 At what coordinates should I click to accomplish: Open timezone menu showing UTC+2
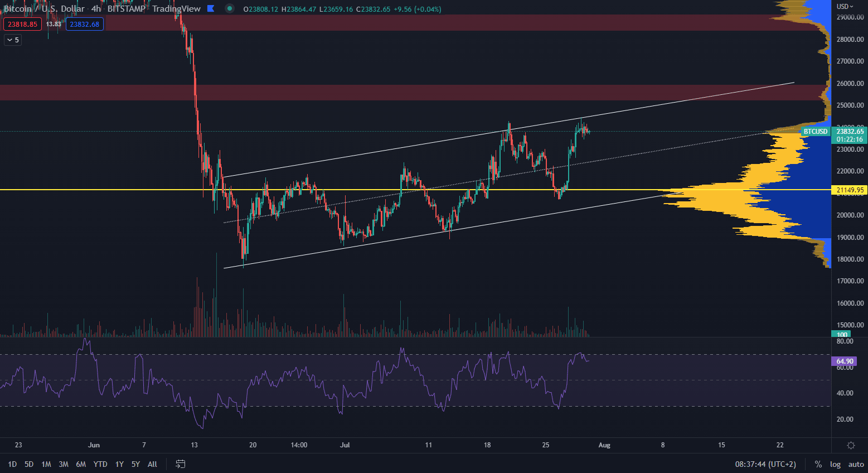click(765, 464)
